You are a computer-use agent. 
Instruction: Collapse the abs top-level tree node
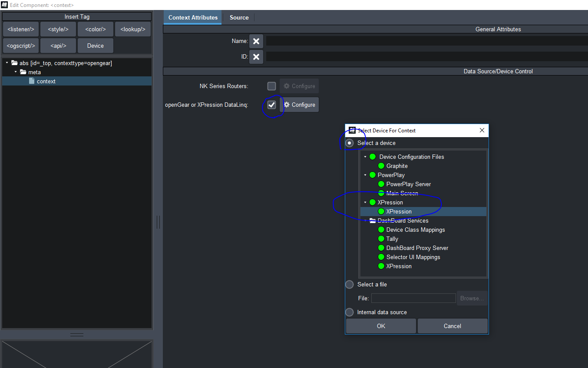pyautogui.click(x=7, y=63)
